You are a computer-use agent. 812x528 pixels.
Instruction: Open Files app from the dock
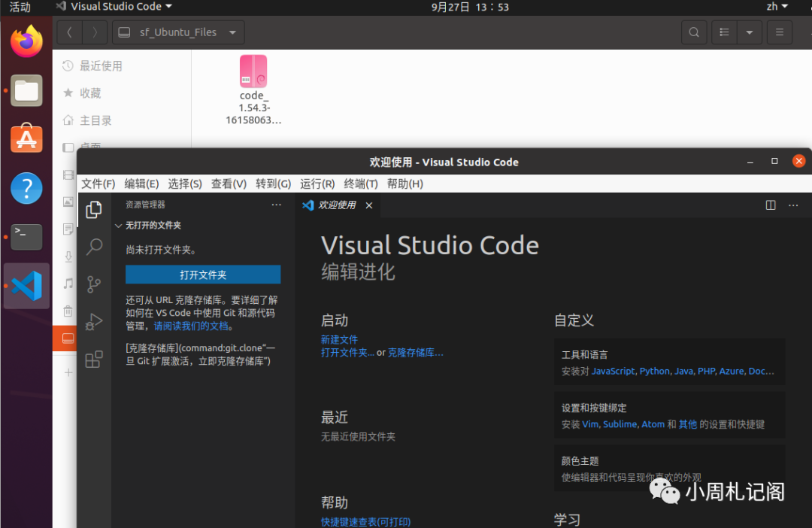(26, 91)
